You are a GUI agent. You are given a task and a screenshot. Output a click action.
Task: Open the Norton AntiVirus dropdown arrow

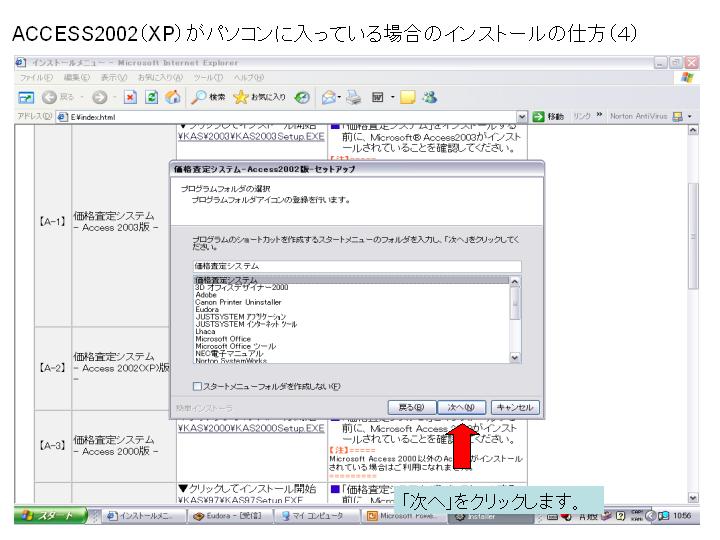690,117
